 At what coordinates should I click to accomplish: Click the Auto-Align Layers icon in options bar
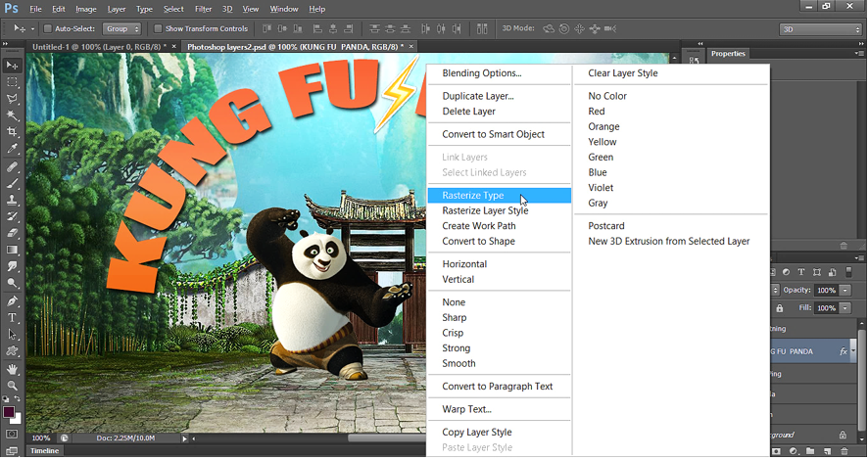pos(482,28)
